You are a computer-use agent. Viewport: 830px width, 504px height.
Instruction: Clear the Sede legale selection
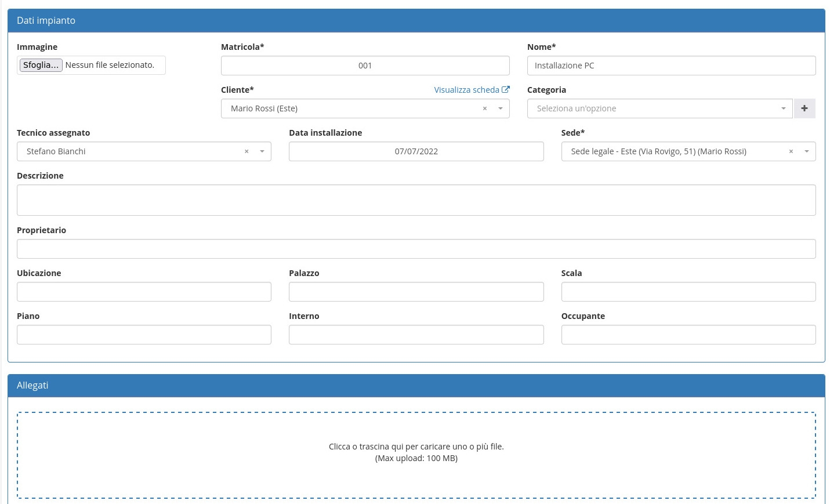[791, 152]
